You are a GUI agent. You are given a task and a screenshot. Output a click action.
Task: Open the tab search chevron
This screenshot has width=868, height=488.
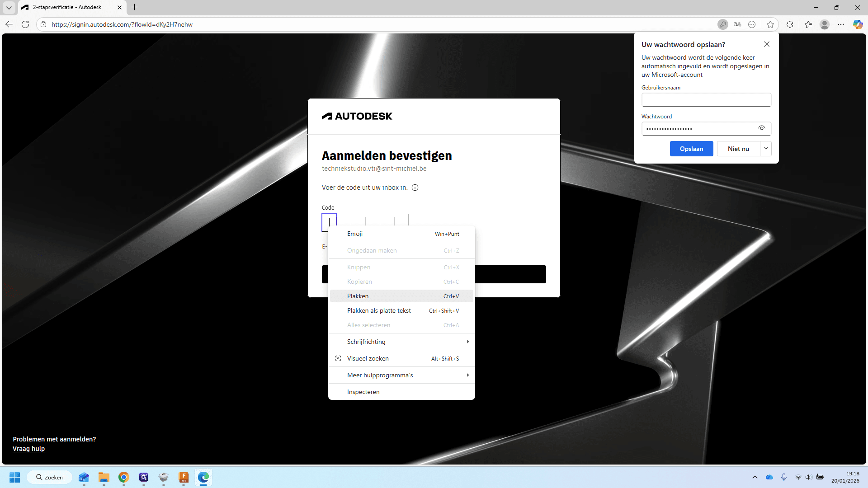9,7
